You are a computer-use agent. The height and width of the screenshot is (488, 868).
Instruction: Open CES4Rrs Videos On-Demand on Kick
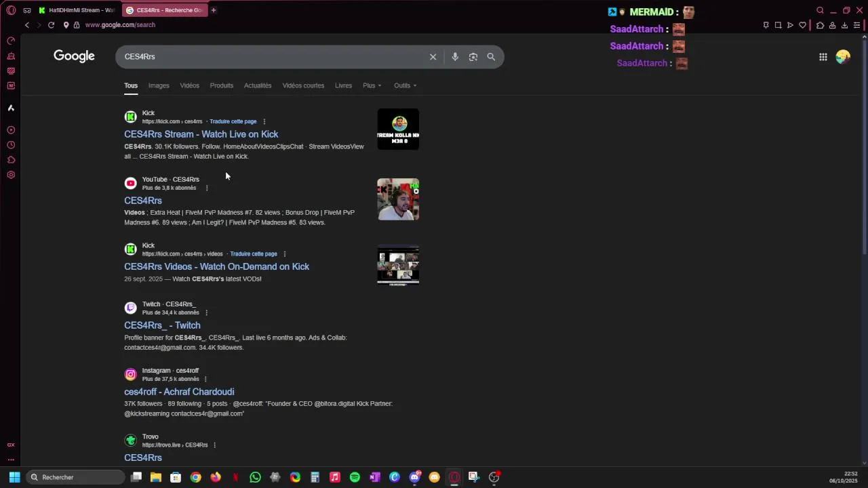tap(216, 267)
